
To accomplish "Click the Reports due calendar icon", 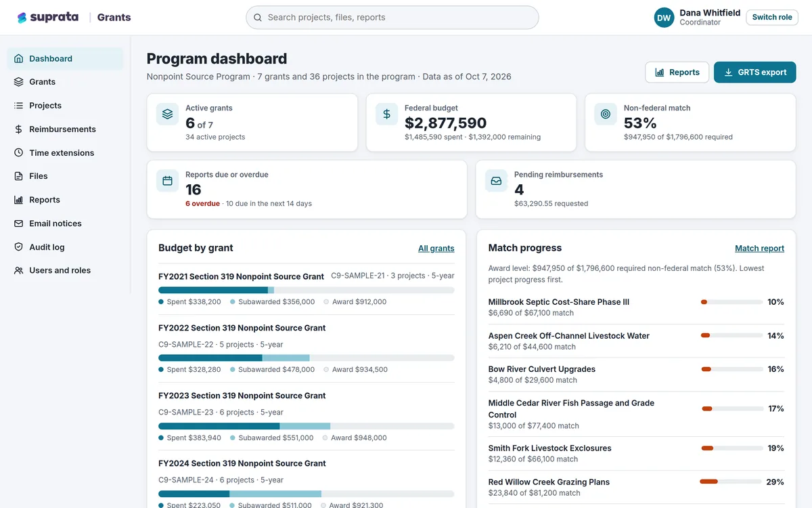I will [x=167, y=181].
